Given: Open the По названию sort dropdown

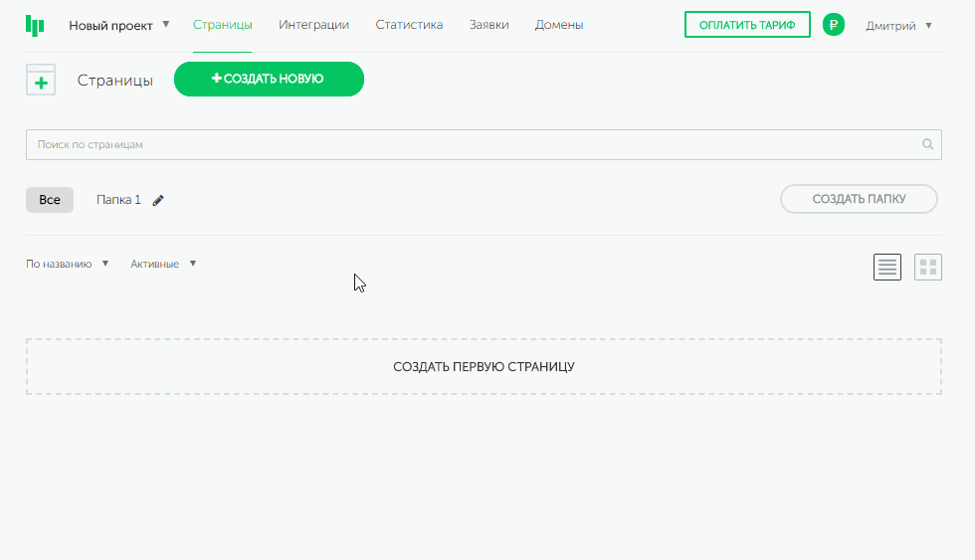Looking at the screenshot, I should pos(67,265).
